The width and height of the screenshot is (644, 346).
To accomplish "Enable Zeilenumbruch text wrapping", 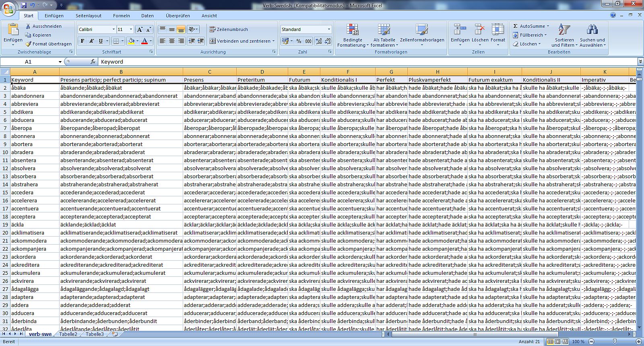I will coord(229,29).
